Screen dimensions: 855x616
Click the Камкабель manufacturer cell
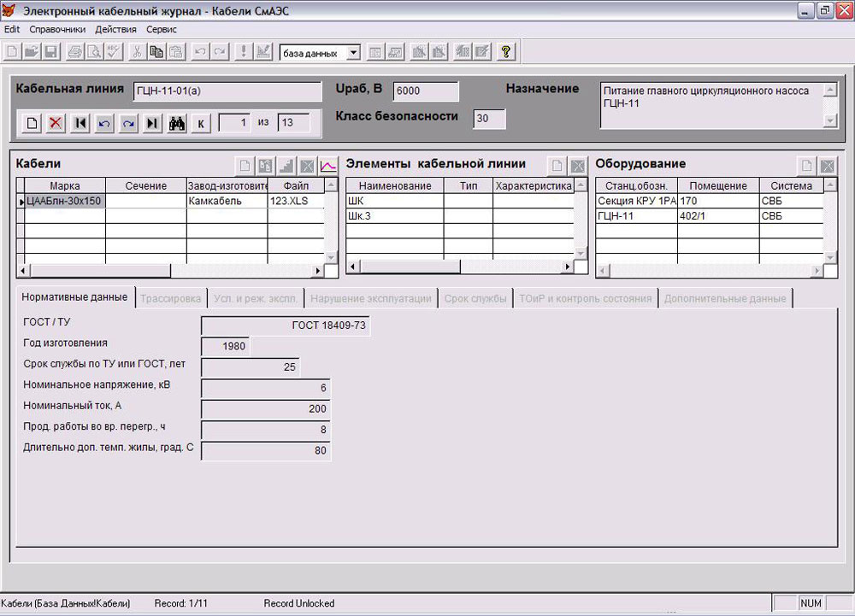pos(227,201)
